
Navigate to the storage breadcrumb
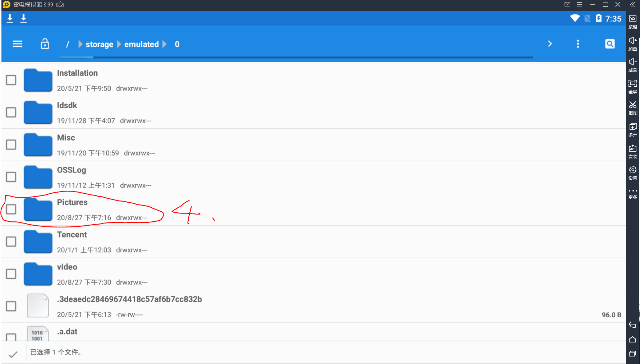pyautogui.click(x=99, y=44)
